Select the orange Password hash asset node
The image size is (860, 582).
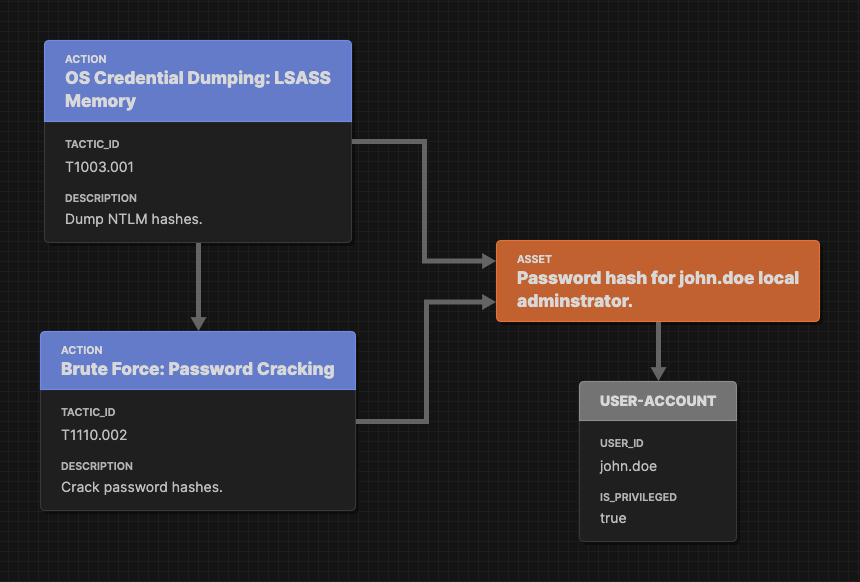657,288
